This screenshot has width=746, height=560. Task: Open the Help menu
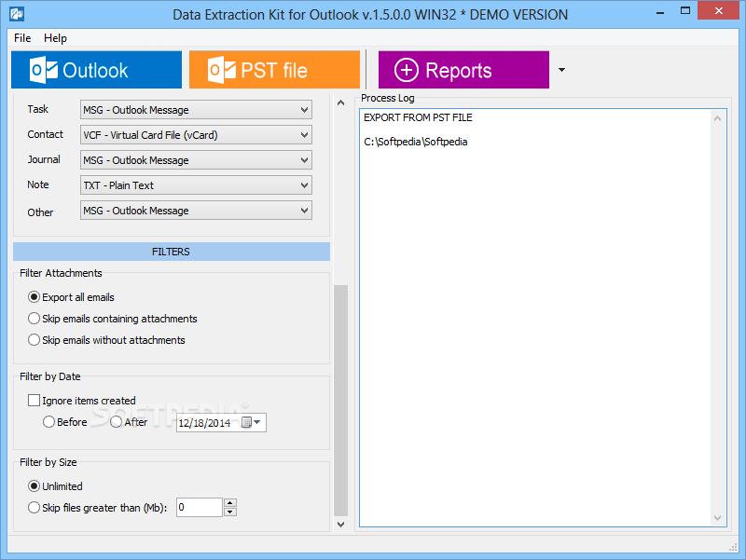coord(55,38)
